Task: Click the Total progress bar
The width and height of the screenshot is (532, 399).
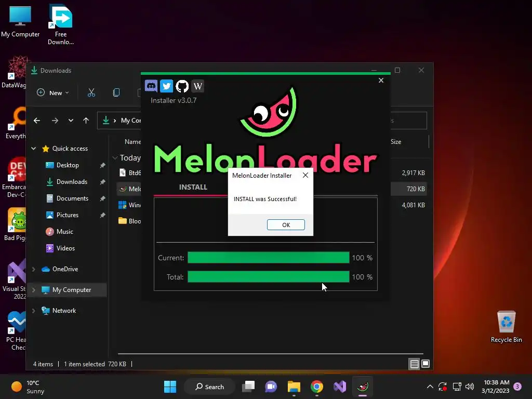Action: click(269, 276)
